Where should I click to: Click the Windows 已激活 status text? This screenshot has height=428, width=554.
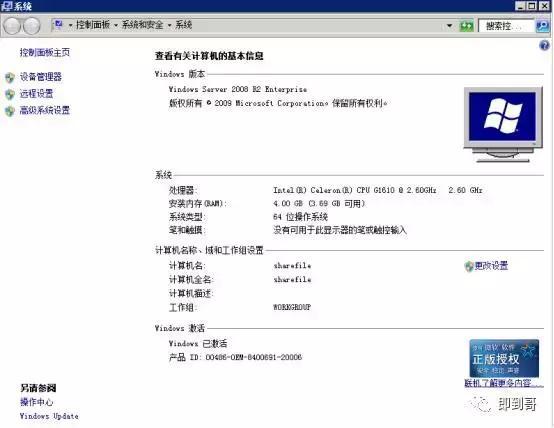198,344
